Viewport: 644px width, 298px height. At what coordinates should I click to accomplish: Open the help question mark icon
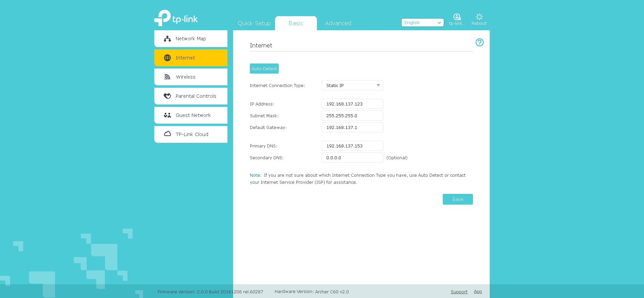pos(480,42)
